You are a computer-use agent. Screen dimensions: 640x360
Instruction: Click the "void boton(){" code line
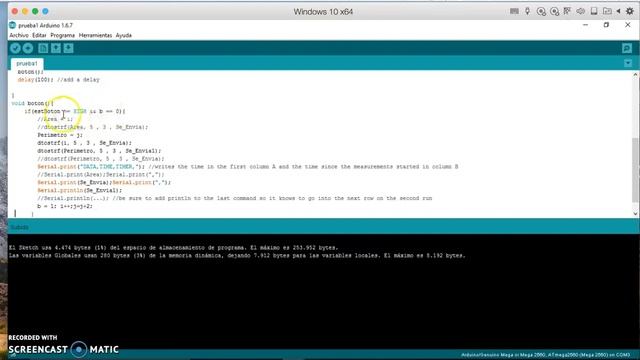(32, 103)
